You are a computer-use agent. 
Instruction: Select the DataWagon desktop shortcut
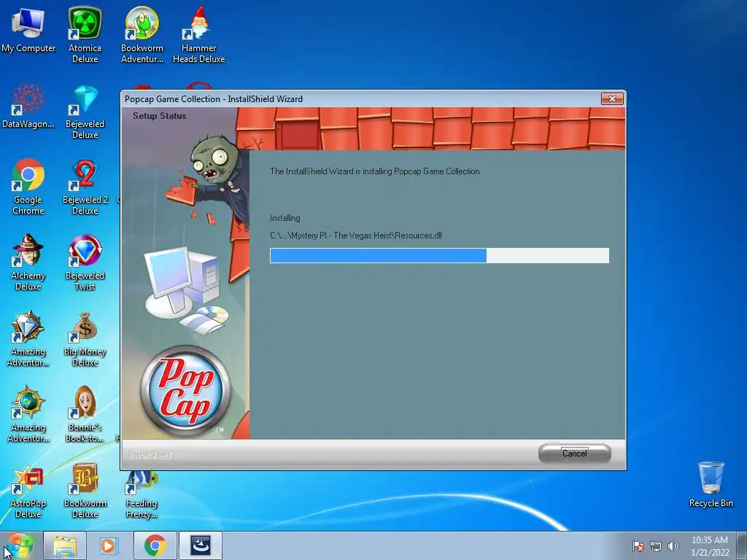(28, 106)
